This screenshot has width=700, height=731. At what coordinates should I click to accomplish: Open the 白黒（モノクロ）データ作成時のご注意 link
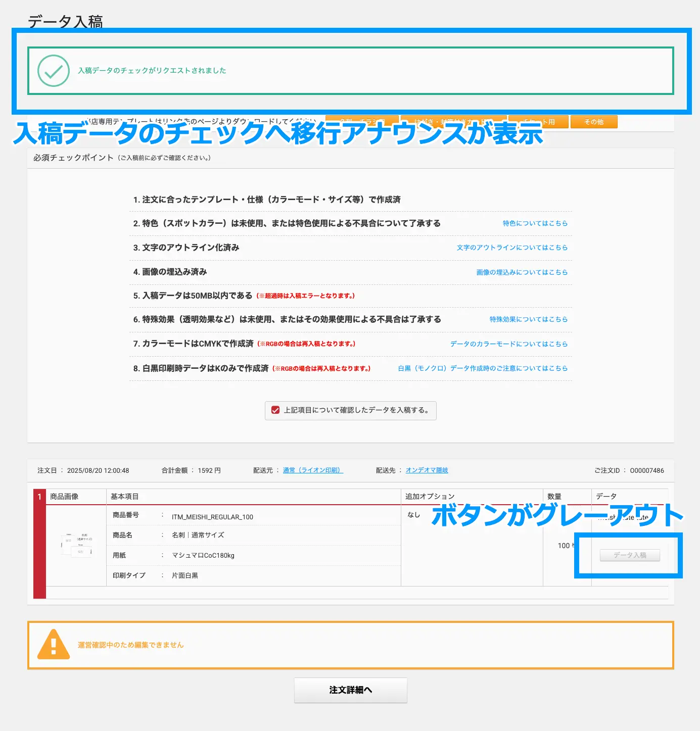[x=483, y=368]
